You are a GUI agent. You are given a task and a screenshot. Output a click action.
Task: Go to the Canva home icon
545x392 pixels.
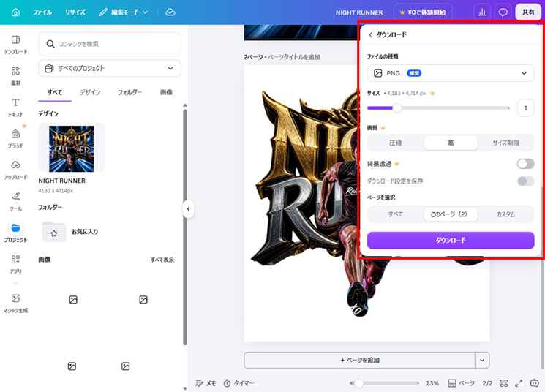click(x=15, y=12)
